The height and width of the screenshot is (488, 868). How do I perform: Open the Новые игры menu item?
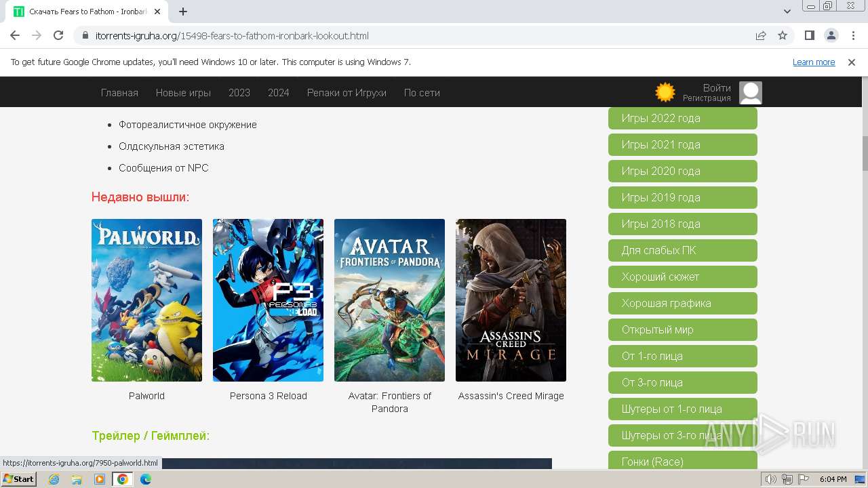(183, 93)
